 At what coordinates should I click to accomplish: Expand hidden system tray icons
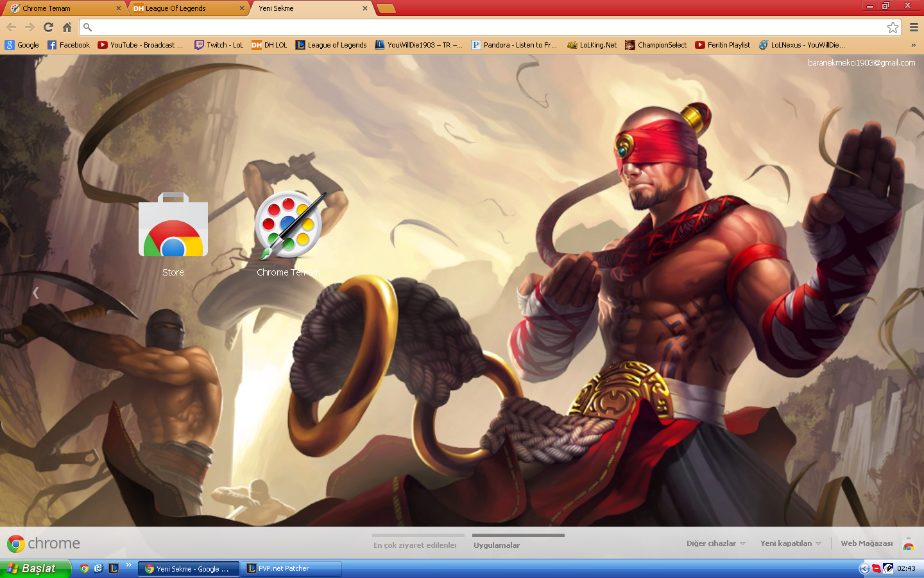point(864,568)
